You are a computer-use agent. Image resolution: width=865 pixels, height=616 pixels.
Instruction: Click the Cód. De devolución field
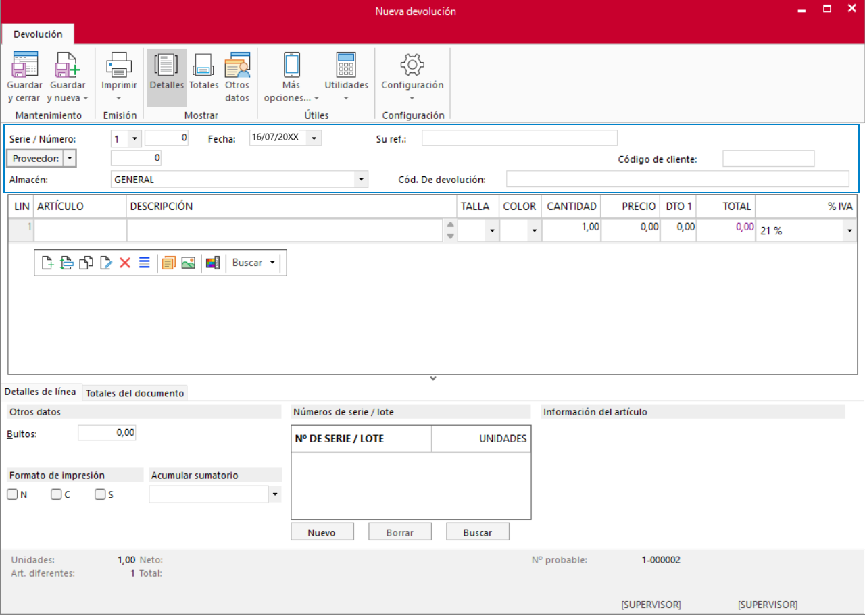tap(678, 179)
